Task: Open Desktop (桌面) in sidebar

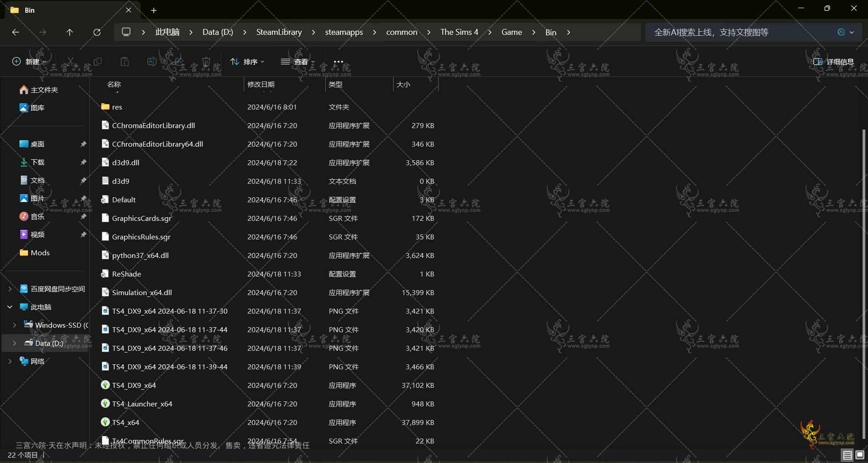Action: 32,144
